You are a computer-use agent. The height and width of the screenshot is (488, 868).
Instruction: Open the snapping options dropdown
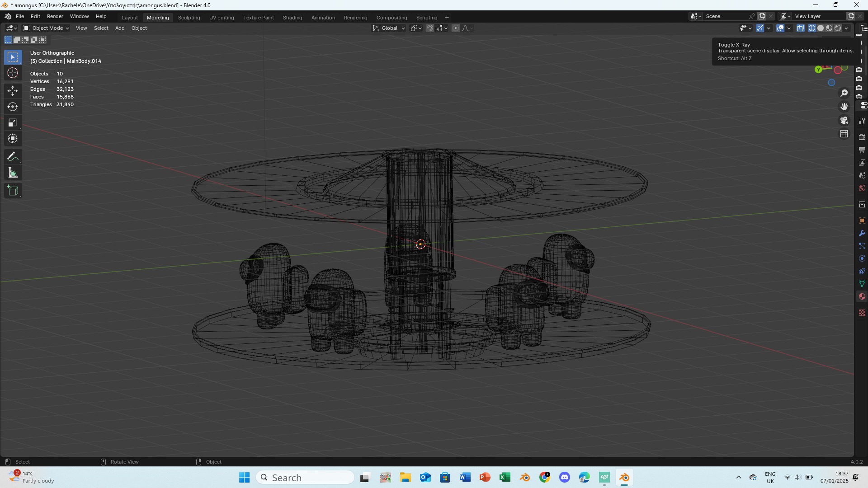coord(442,28)
